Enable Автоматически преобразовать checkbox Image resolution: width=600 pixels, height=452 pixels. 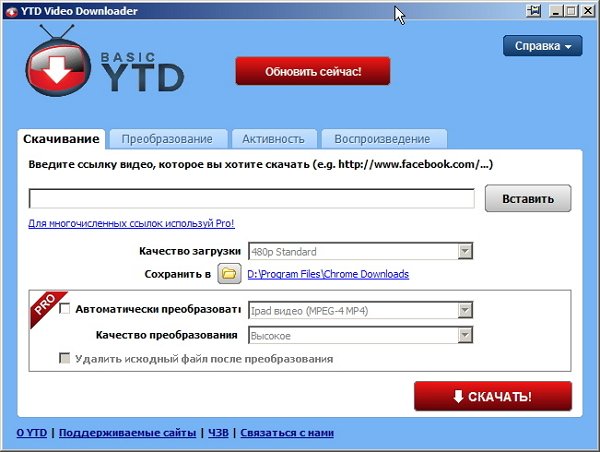(65, 308)
